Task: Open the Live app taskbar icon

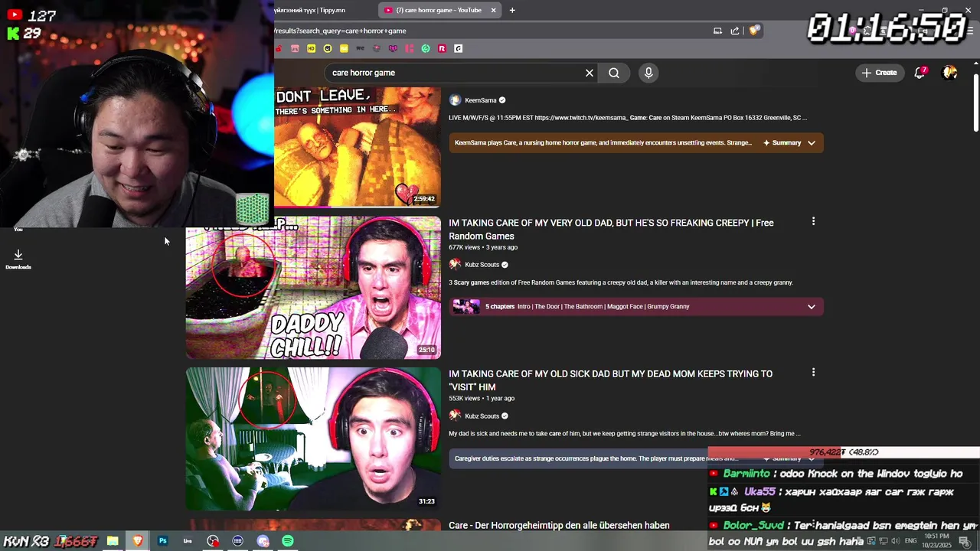Action: click(x=188, y=541)
